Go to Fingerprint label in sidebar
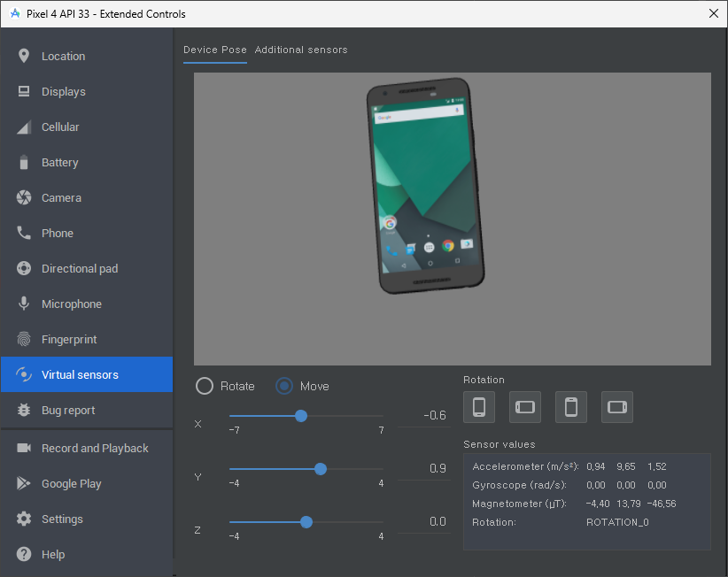Screen dimensions: 728x577 69,340
